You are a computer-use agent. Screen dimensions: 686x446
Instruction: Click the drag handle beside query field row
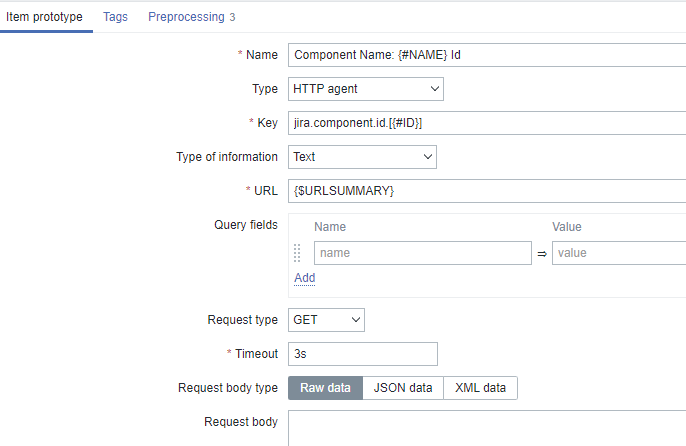coord(297,253)
